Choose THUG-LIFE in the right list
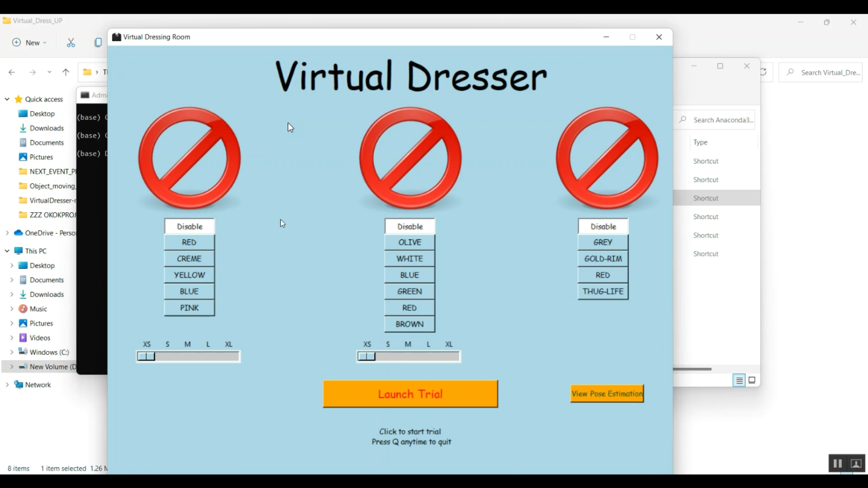This screenshot has height=488, width=868. (x=603, y=291)
